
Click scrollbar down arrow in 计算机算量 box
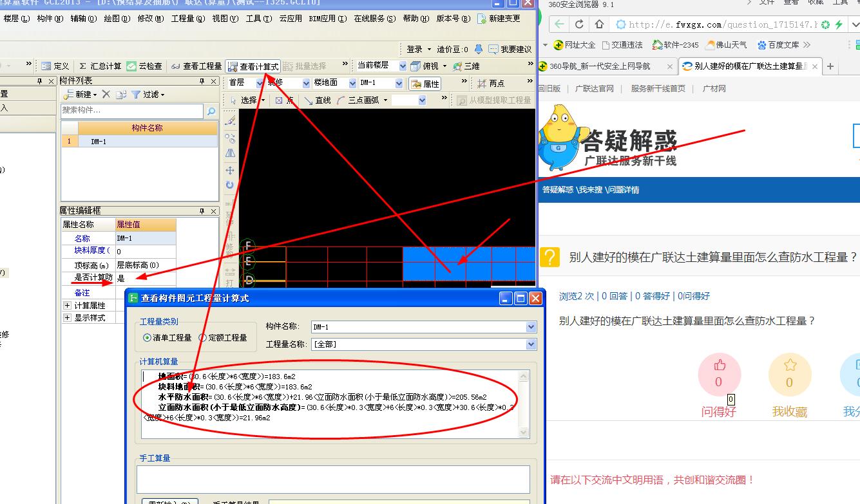pos(524,433)
